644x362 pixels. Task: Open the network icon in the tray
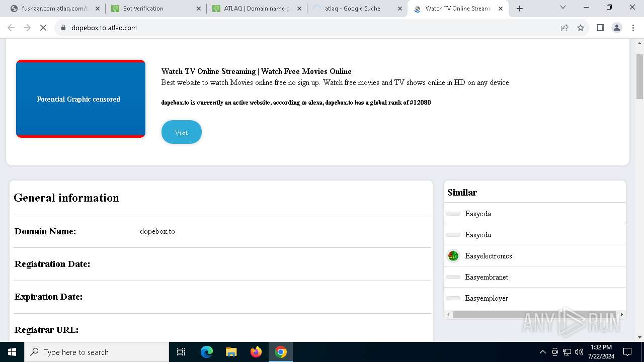[x=567, y=352]
